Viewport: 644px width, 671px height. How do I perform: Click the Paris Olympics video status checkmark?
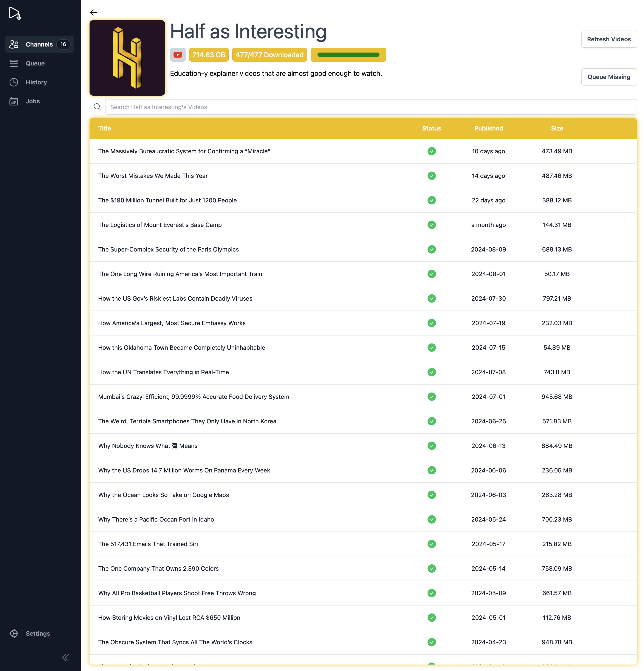pyautogui.click(x=432, y=250)
